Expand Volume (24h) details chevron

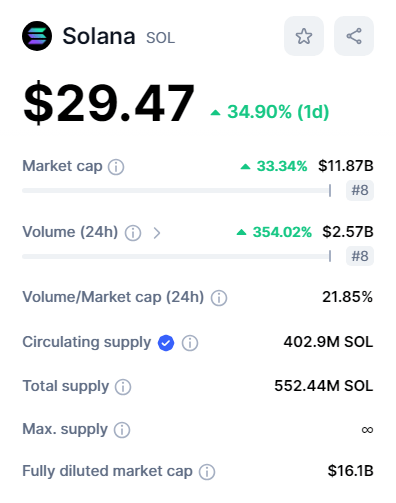click(x=157, y=233)
